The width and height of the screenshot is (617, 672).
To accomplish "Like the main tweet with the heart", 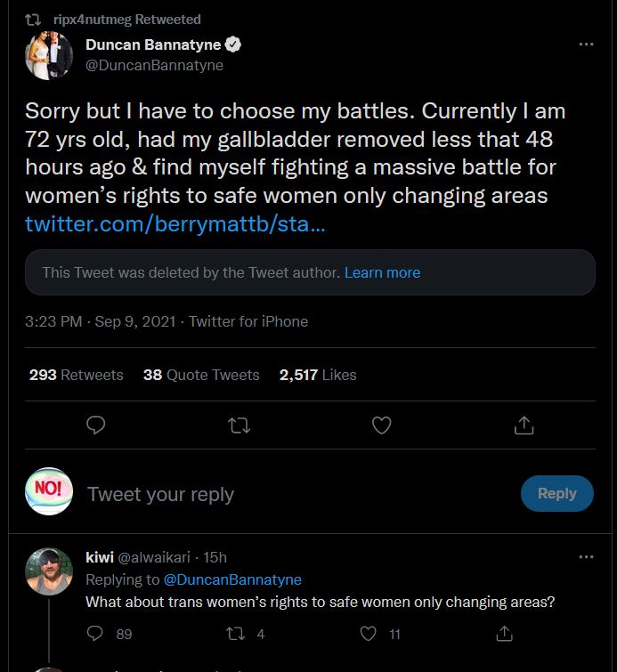I will coord(381,426).
